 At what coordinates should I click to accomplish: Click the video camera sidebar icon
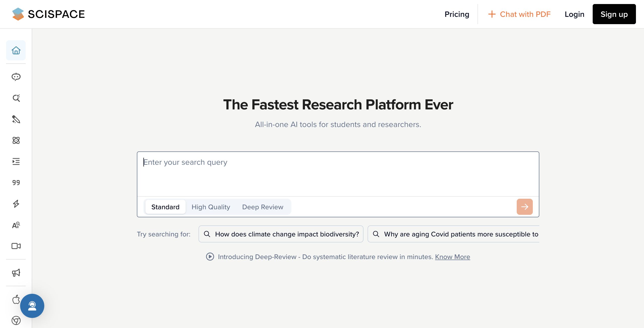click(x=16, y=246)
